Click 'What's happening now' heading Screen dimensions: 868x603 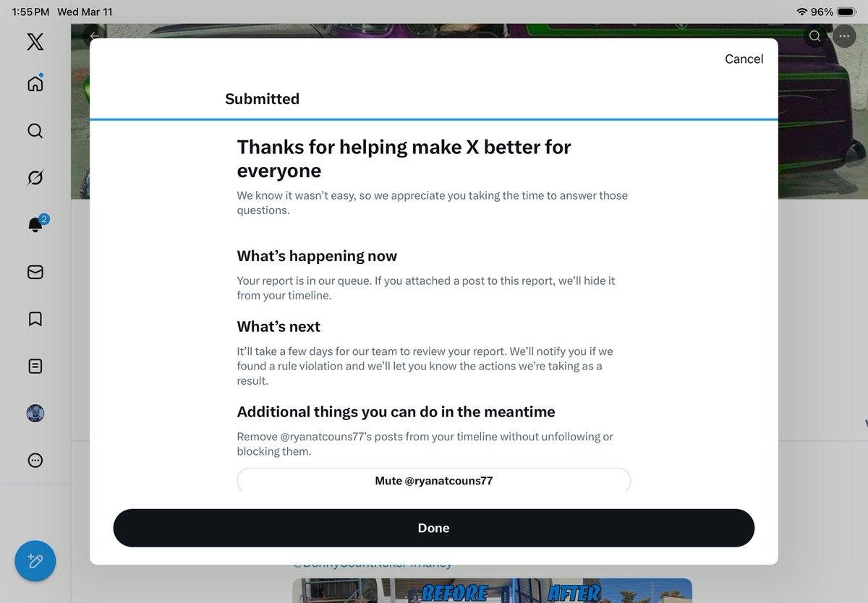[x=317, y=256]
